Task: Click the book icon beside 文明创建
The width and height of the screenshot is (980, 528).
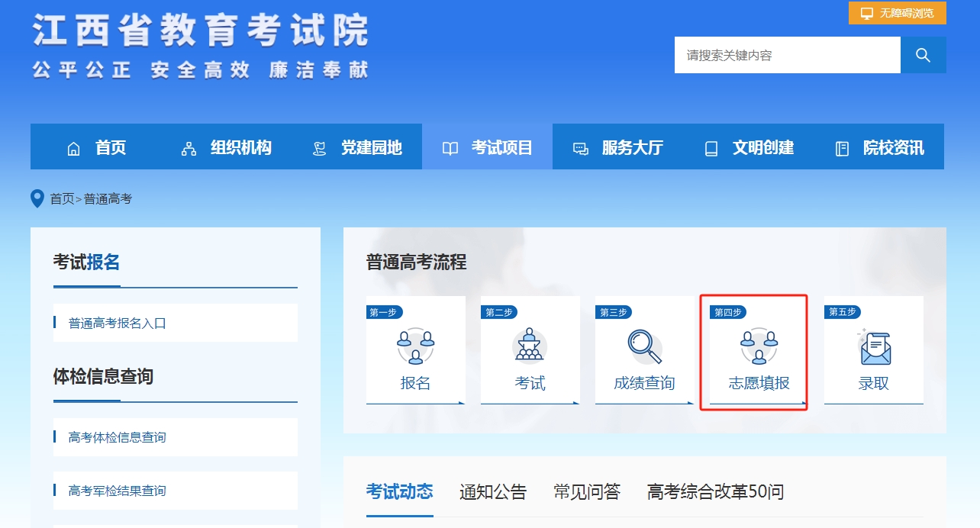Action: click(x=711, y=149)
